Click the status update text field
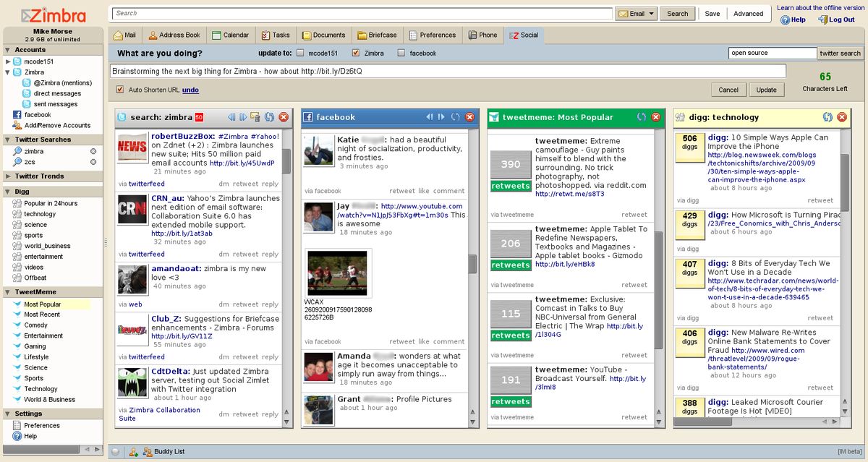 tap(448, 71)
